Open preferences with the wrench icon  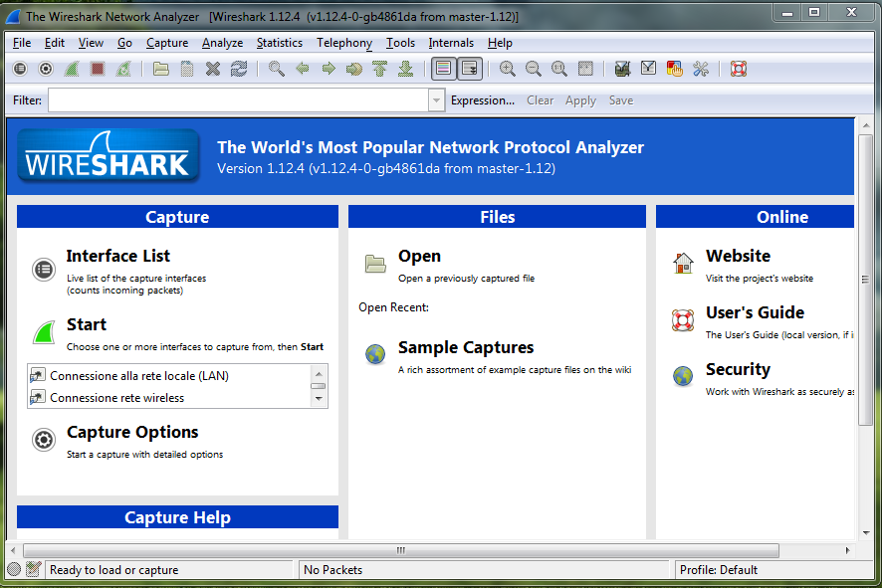tap(701, 69)
